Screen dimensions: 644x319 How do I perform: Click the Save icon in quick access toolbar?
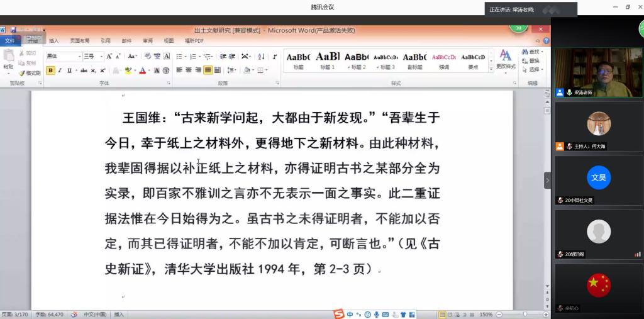[13, 30]
